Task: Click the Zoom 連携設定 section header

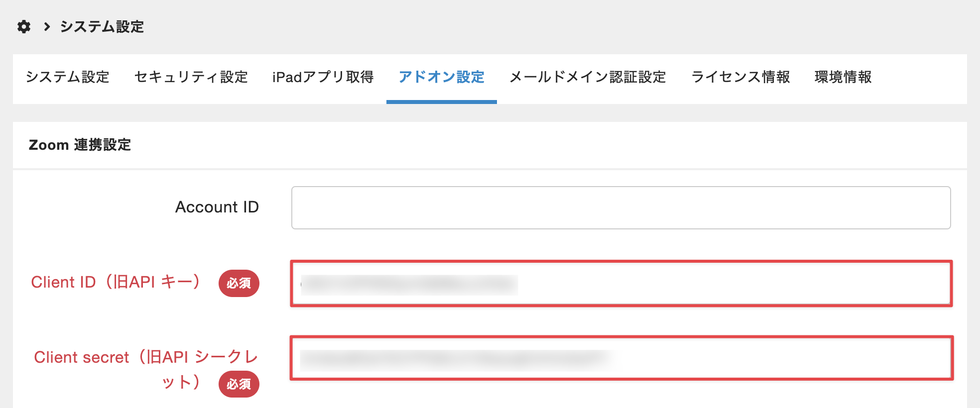Action: pyautogui.click(x=80, y=145)
